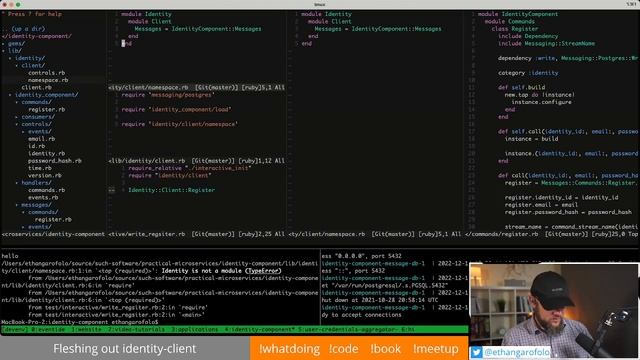The width and height of the screenshot is (640, 360).
Task: Click the 'Identity is not a module (TypeError)' message
Action: (x=222, y=271)
